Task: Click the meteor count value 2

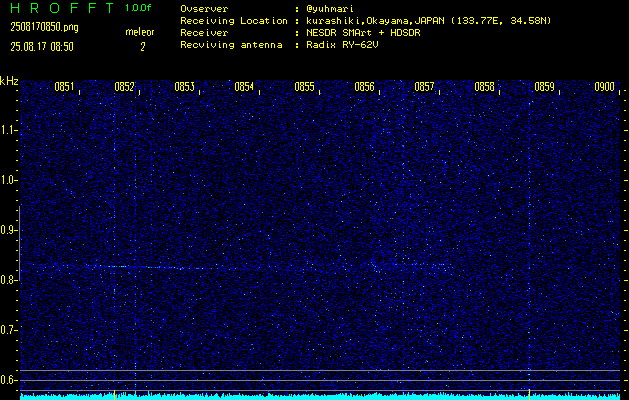Action: (x=142, y=47)
